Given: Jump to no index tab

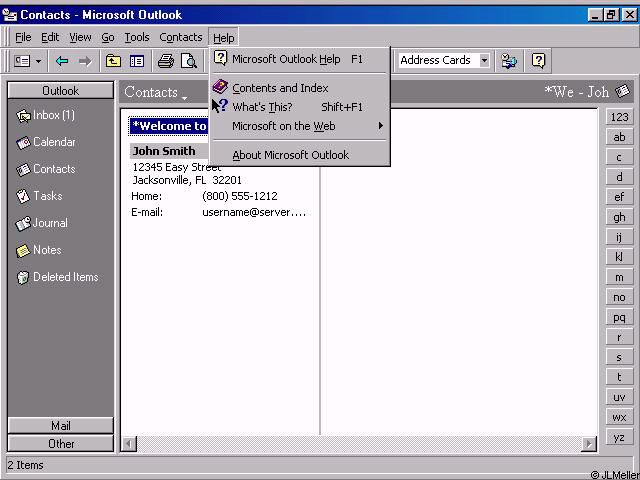Looking at the screenshot, I should point(619,297).
